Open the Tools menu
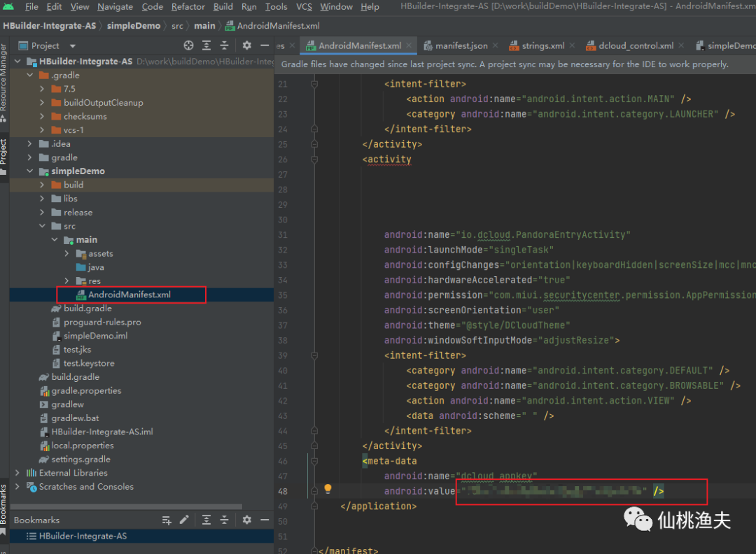Viewport: 756px width, 554px height. coord(276,7)
